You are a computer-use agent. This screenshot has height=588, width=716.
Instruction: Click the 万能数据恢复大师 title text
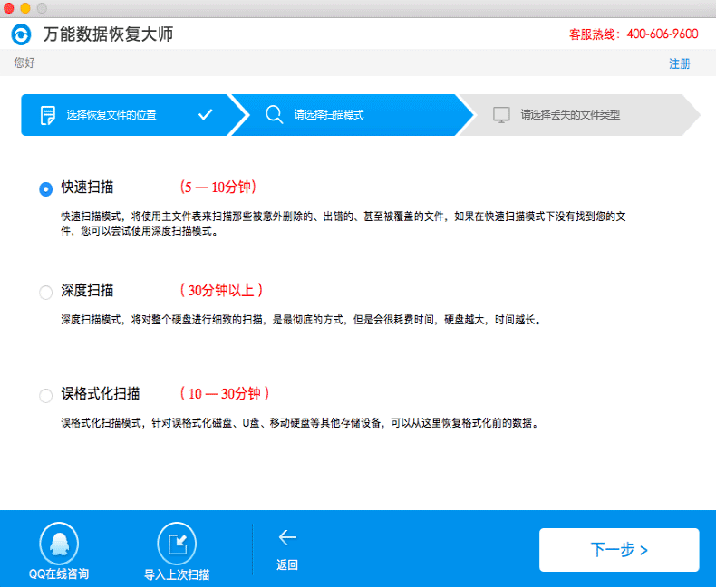pyautogui.click(x=109, y=34)
